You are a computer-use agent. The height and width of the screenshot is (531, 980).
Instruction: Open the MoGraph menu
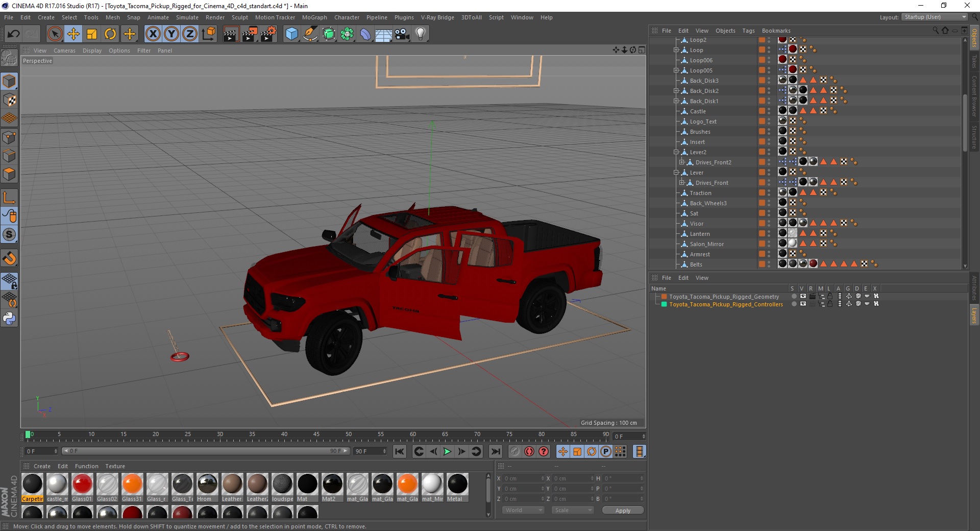(x=314, y=17)
